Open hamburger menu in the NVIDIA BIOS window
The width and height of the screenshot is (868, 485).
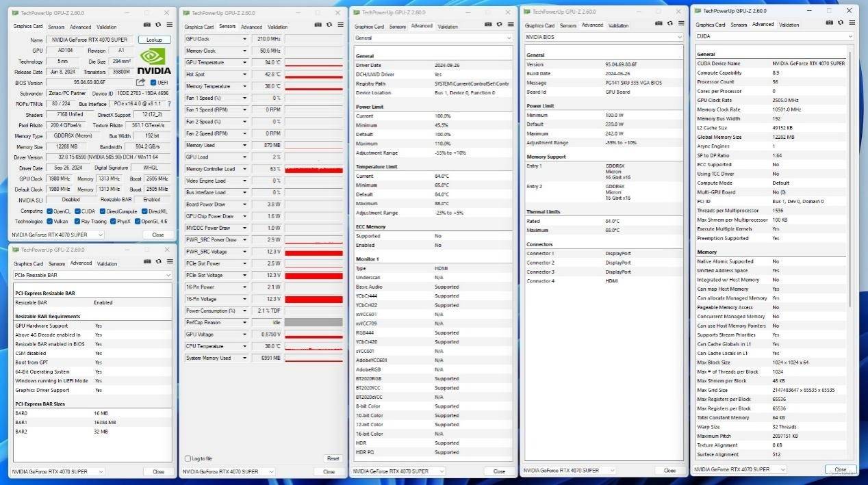pos(680,24)
